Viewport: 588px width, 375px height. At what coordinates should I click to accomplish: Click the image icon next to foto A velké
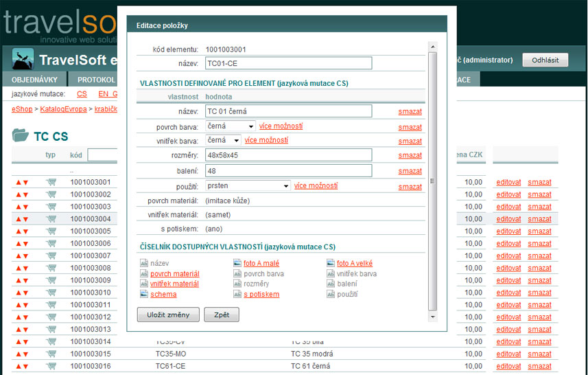(331, 263)
